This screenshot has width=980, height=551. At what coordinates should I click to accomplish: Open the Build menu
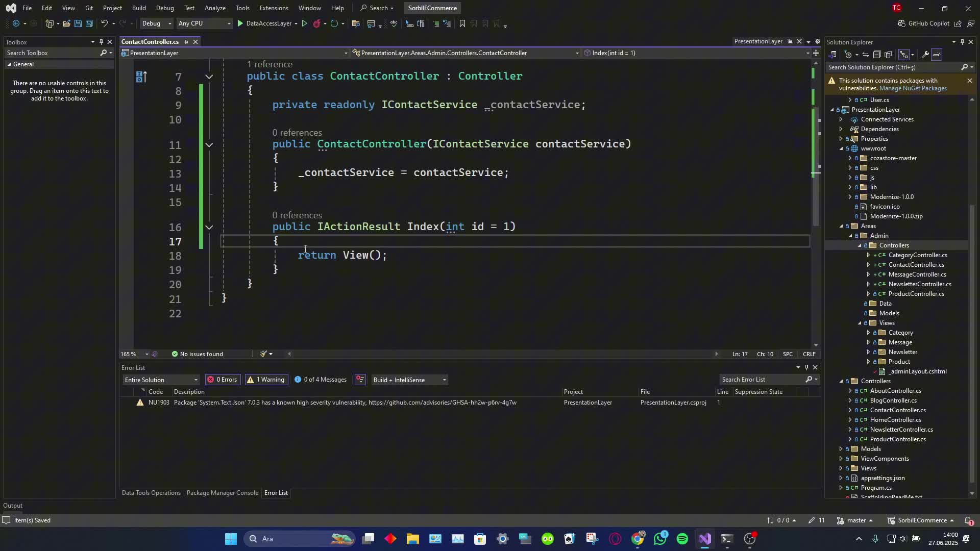(x=139, y=8)
